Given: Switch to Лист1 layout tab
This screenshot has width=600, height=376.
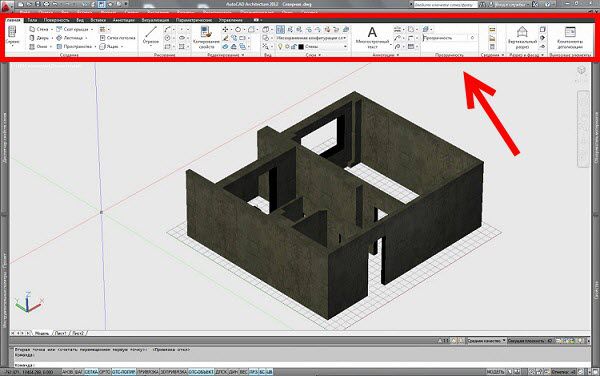Looking at the screenshot, I should pyautogui.click(x=60, y=333).
